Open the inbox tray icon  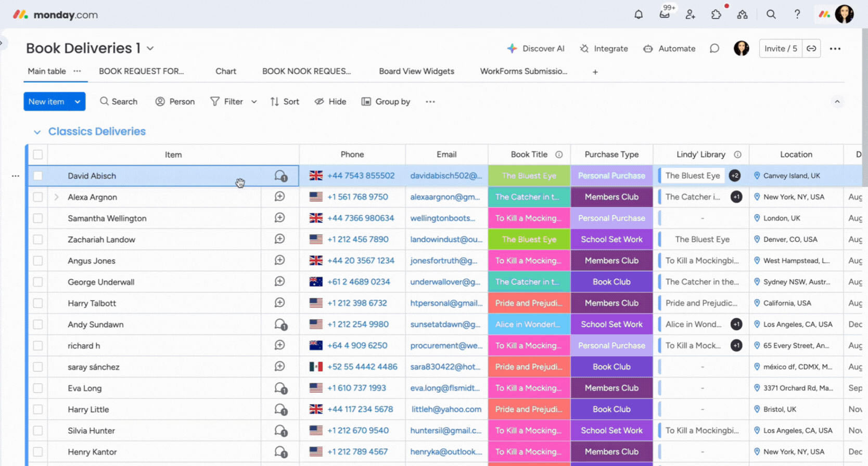pyautogui.click(x=665, y=15)
